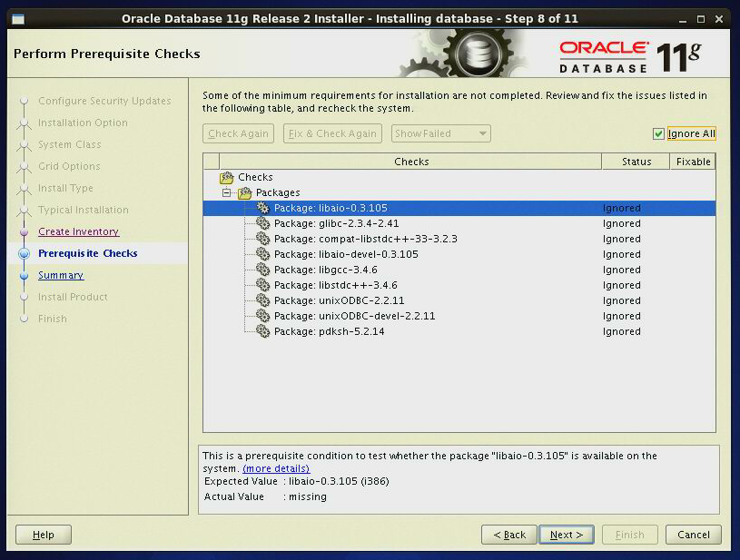Click gear icon beside libaio-0.3.105 package
The height and width of the screenshot is (560, 740).
pyautogui.click(x=263, y=208)
